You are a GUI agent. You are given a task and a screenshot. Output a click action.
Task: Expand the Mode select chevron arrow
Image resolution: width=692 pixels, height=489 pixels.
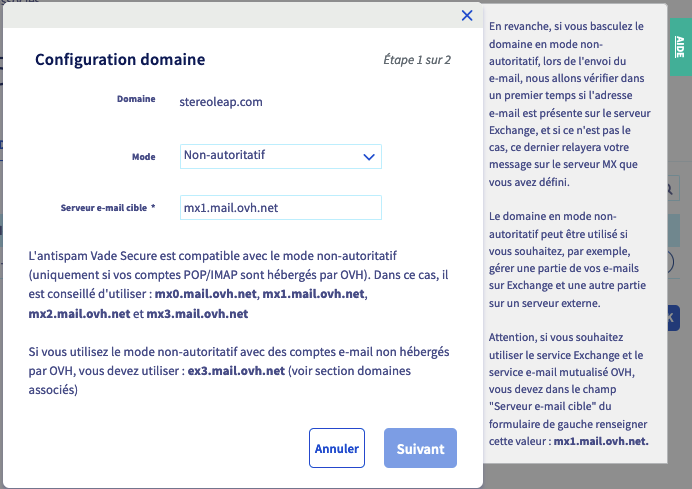367,156
